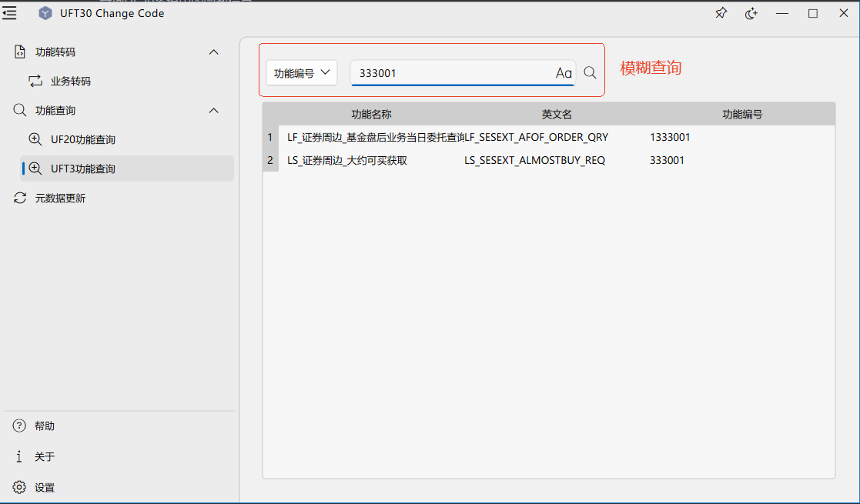Click the UFT30 Change Code app logo
The width and height of the screenshot is (860, 504).
click(x=45, y=14)
